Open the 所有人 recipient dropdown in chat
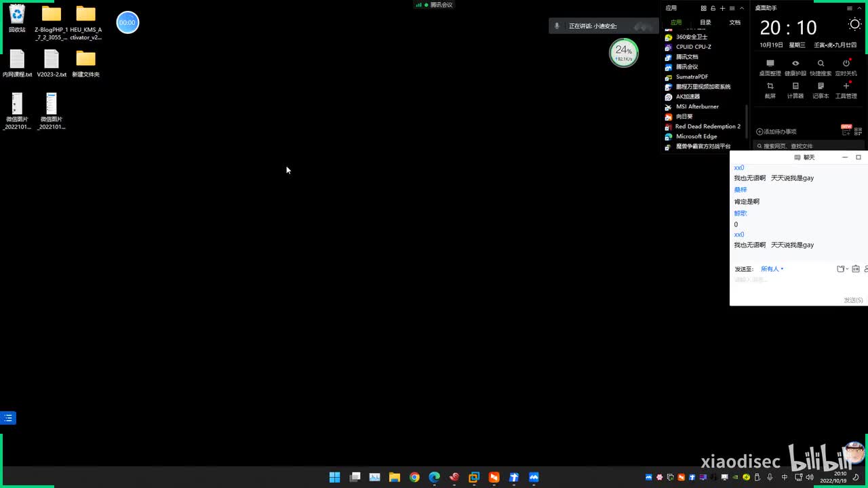The height and width of the screenshot is (488, 868). (x=772, y=269)
